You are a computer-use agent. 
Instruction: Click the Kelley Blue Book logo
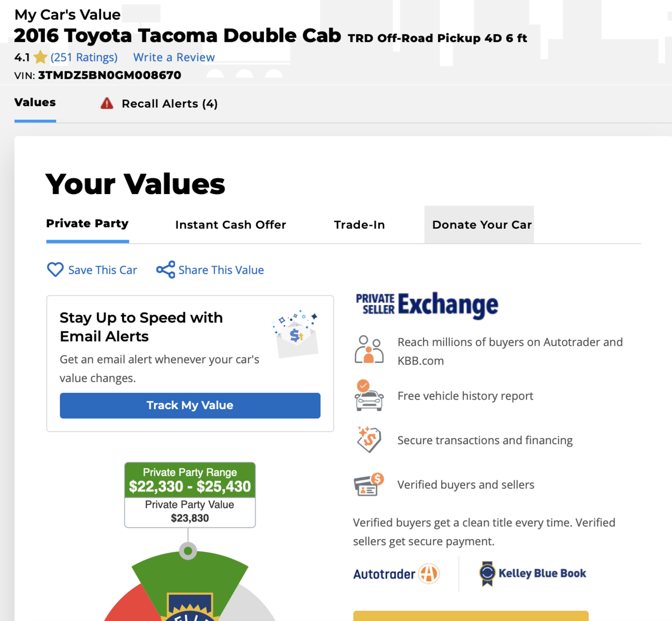coord(533,573)
